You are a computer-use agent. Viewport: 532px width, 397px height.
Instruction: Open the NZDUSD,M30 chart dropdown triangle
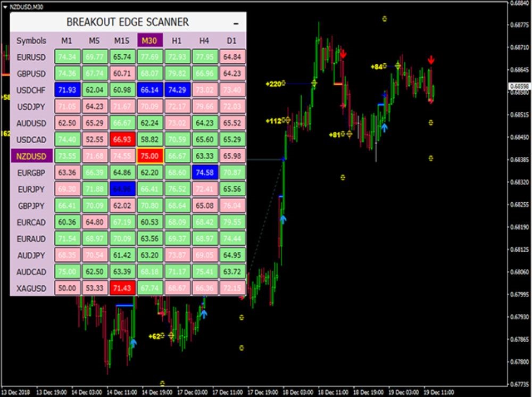[x=5, y=5]
